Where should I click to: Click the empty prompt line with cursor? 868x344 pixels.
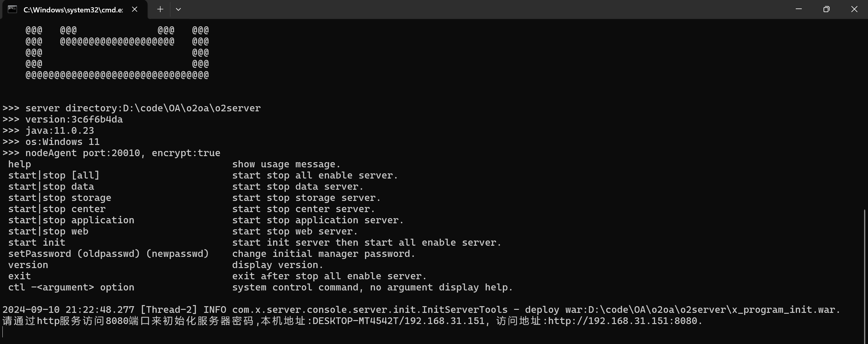(x=135, y=332)
